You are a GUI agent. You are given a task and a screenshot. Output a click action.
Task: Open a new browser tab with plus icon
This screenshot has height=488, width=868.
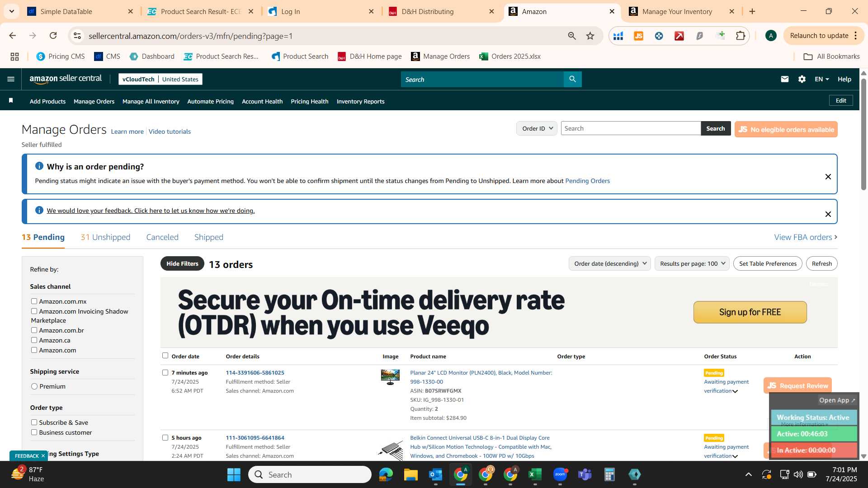coord(752,11)
